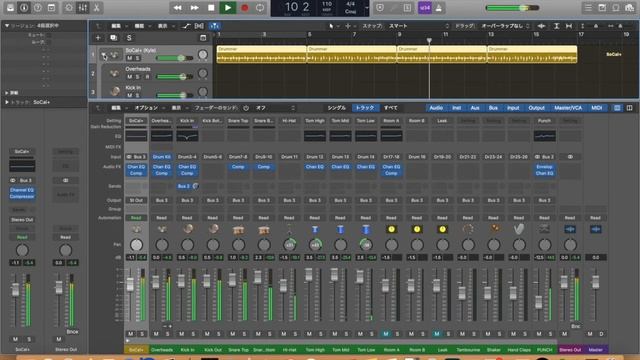Viewport: 640px width, 360px height.
Task: Open the tracks area View menu
Action: click(165, 26)
